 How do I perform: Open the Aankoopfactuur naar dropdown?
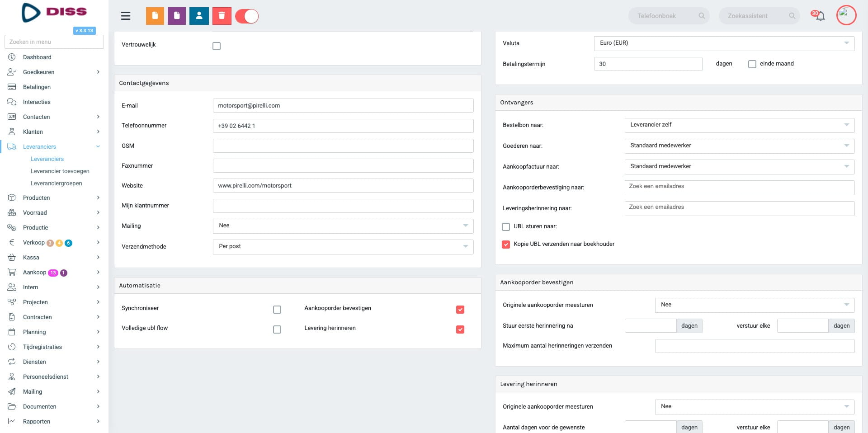pos(740,167)
